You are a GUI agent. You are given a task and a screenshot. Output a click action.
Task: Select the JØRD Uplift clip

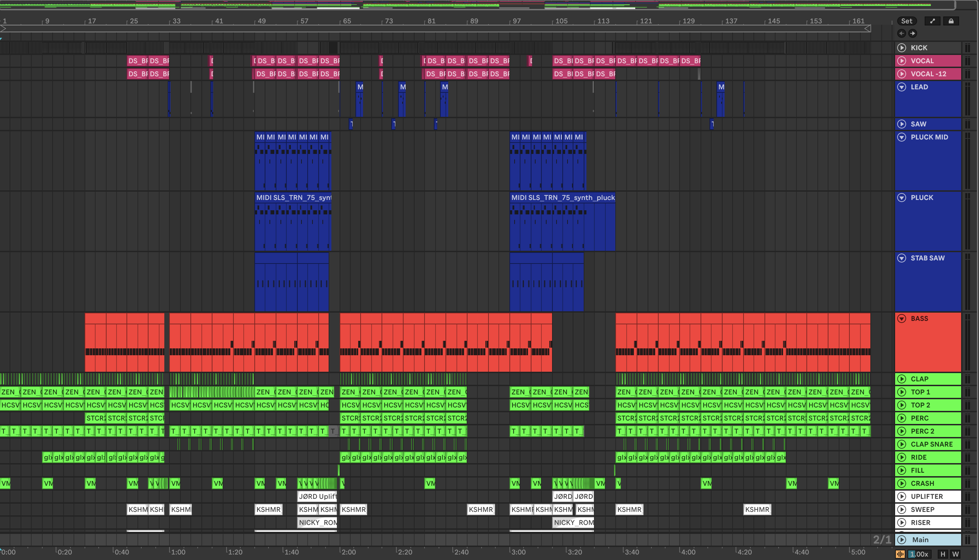[x=317, y=496]
